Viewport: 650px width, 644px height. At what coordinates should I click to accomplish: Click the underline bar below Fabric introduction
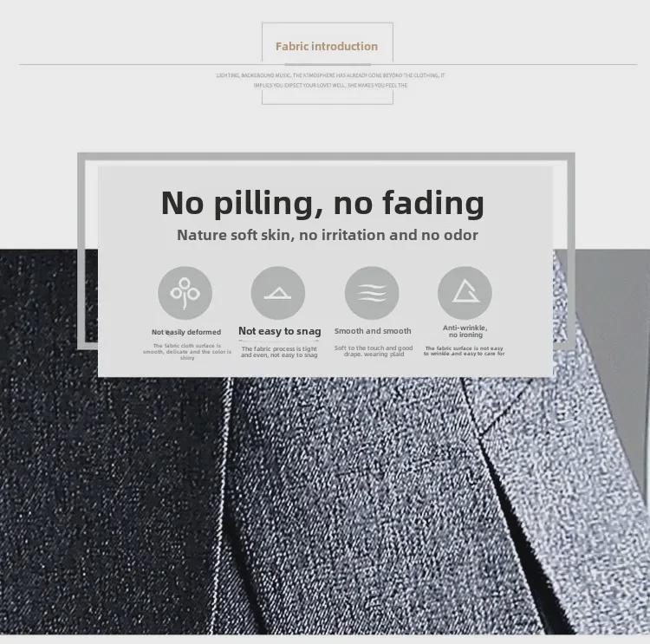coord(328,65)
